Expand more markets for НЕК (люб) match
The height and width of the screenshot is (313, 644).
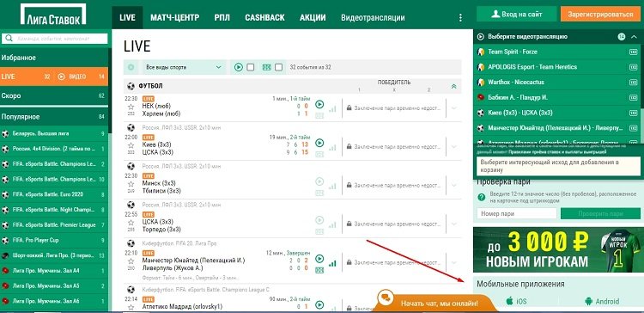pos(454,107)
